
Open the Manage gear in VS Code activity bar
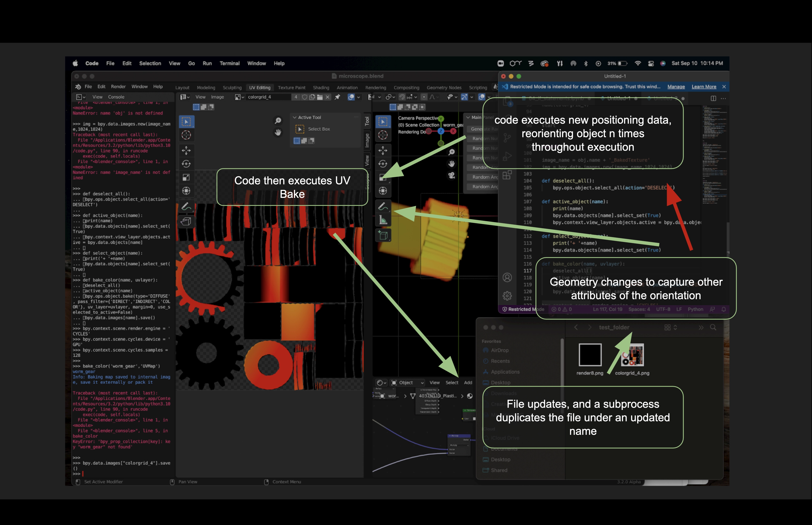click(507, 296)
